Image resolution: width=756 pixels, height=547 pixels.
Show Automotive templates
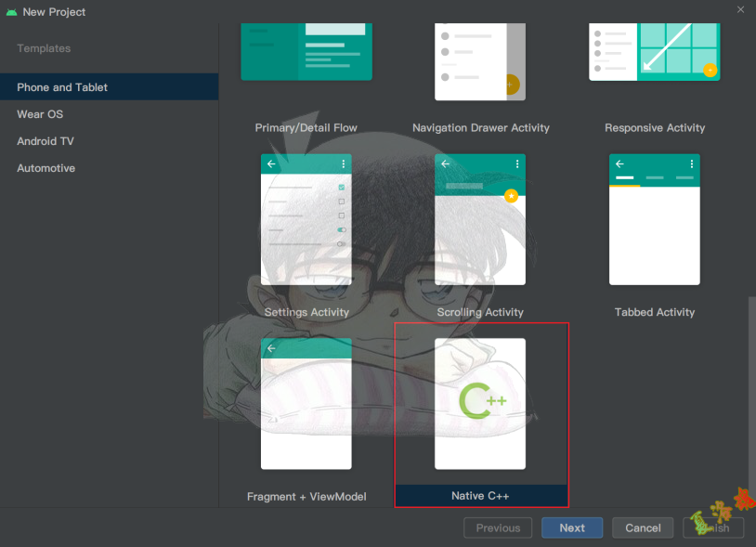[x=46, y=168]
